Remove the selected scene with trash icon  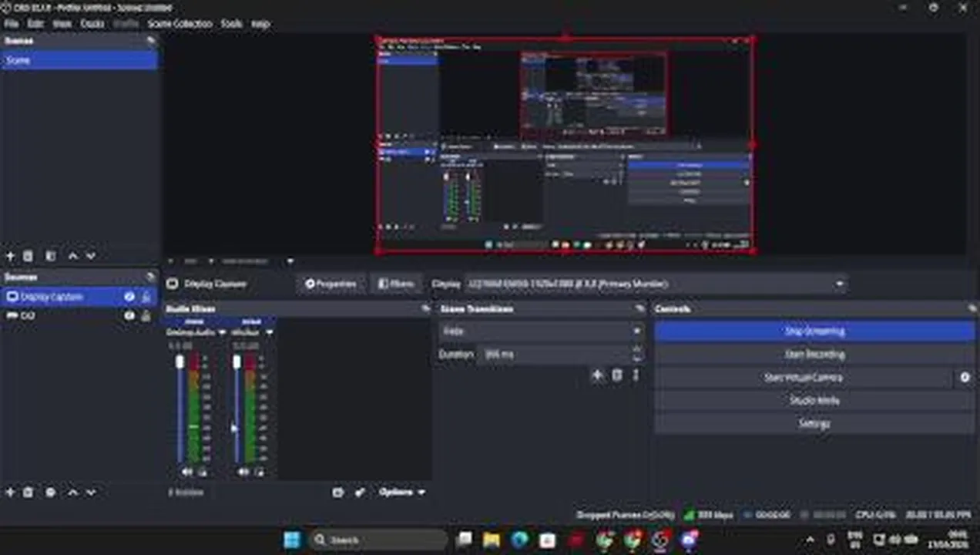(28, 256)
